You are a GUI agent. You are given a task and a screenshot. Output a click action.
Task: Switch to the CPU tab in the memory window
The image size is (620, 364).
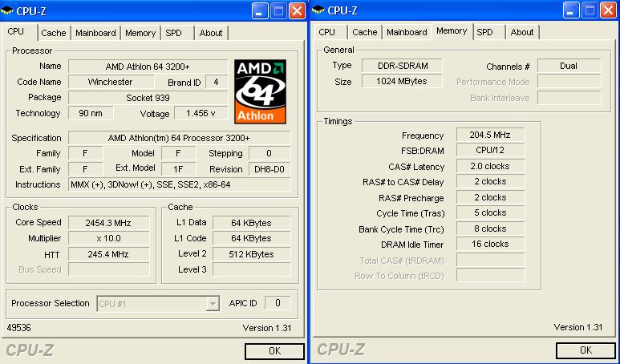pyautogui.click(x=326, y=33)
